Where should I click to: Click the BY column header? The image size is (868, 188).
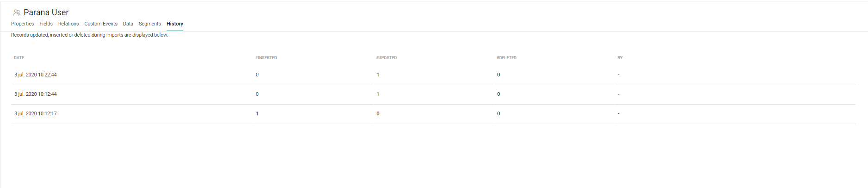pos(620,58)
